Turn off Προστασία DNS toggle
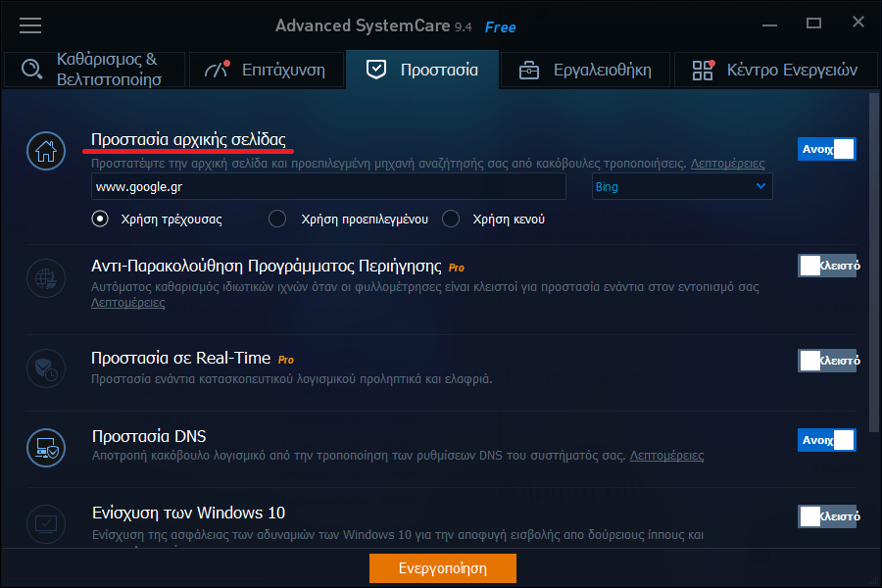The image size is (882, 588). click(x=827, y=440)
